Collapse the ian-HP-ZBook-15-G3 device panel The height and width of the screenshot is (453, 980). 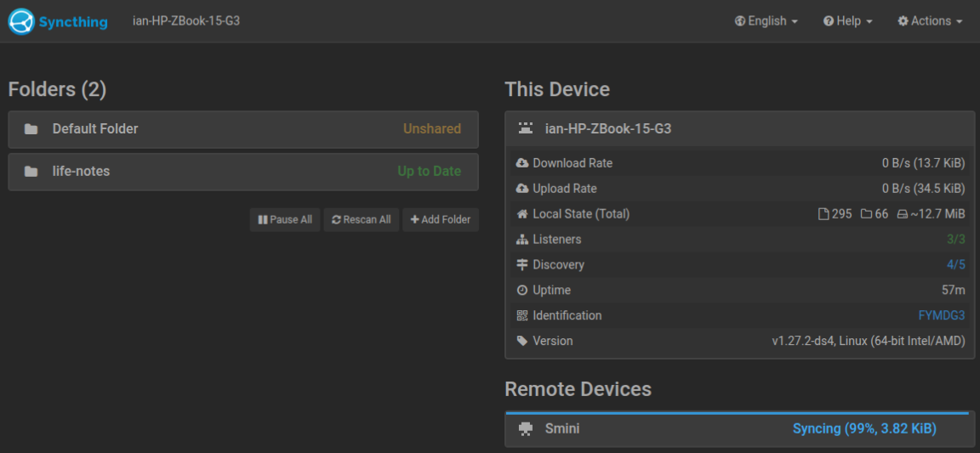739,128
